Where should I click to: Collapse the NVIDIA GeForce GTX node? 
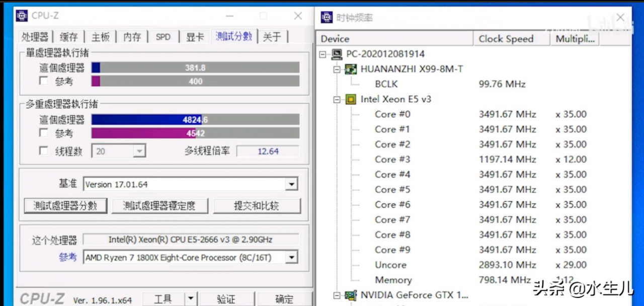[337, 295]
